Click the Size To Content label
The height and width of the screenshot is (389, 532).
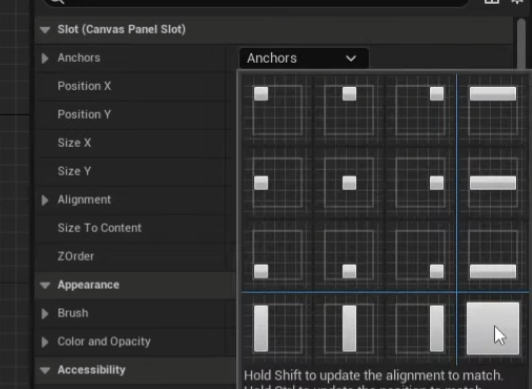click(x=99, y=228)
